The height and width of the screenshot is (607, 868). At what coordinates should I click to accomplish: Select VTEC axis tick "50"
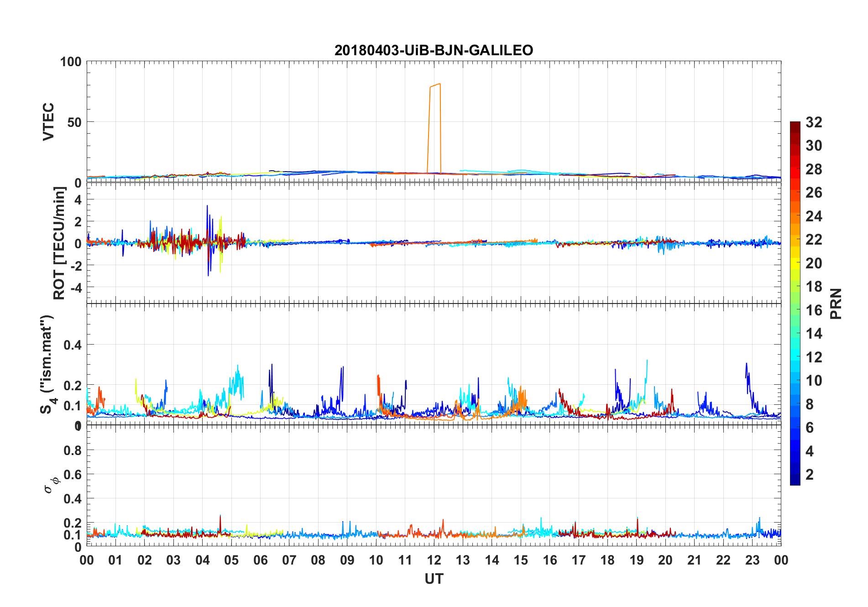(74, 122)
